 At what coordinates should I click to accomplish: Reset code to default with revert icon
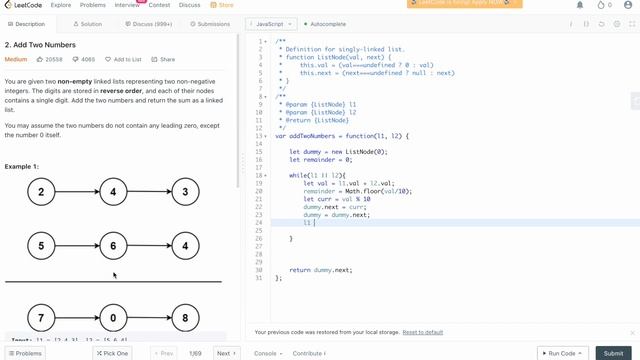602,24
